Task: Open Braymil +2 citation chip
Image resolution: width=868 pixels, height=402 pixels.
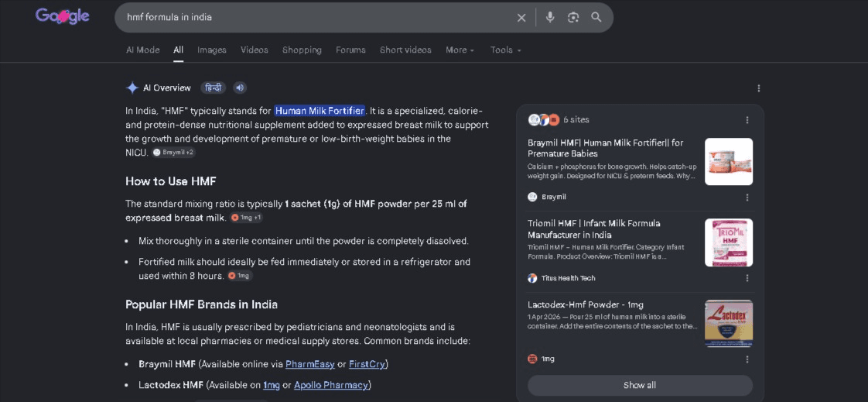Action: point(174,153)
